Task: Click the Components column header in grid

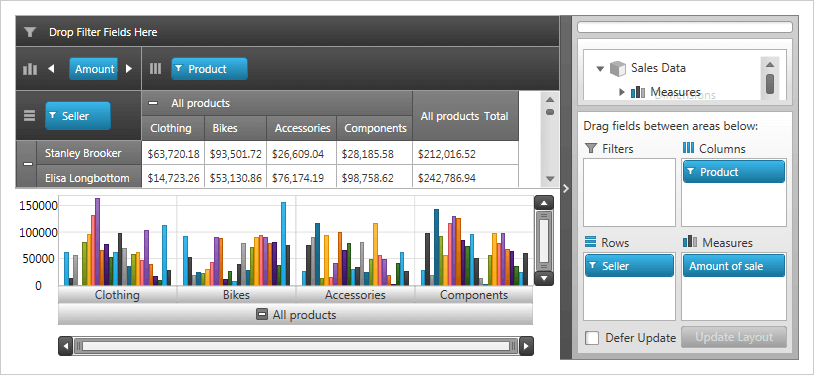Action: point(375,128)
